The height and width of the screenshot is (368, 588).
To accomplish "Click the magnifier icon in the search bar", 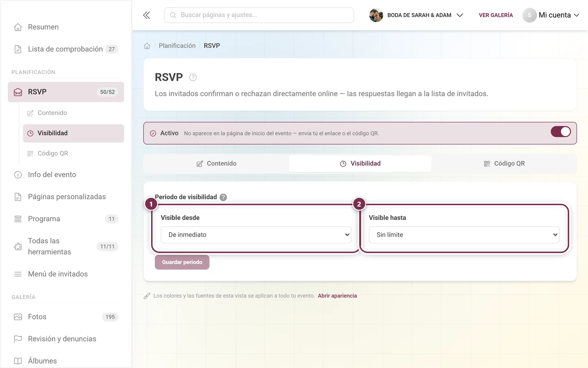I will (x=173, y=15).
